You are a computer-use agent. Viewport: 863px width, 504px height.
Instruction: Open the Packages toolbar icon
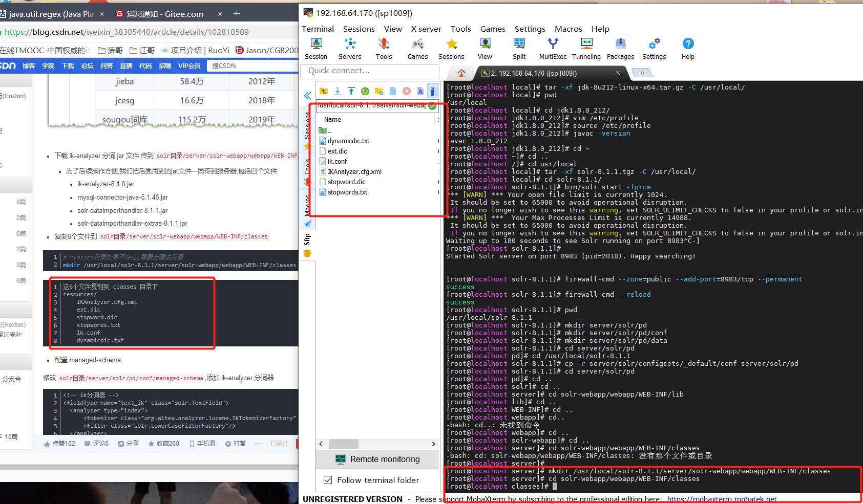(x=620, y=49)
